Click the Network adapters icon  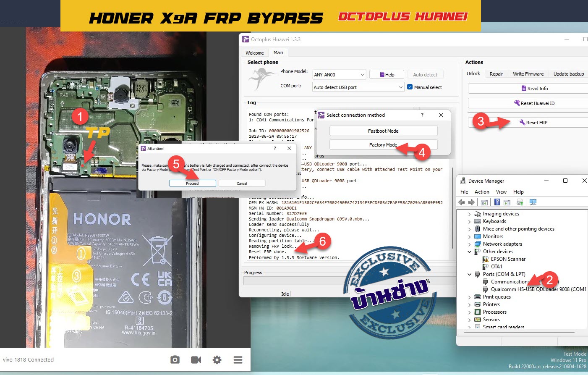pos(478,244)
